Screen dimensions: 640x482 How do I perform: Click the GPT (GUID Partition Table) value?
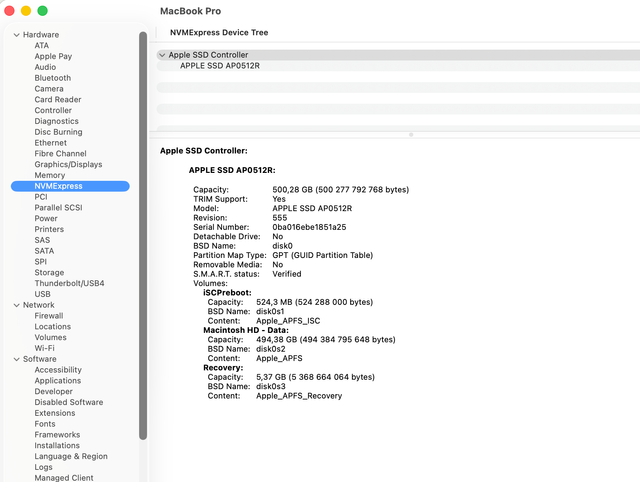click(x=322, y=255)
